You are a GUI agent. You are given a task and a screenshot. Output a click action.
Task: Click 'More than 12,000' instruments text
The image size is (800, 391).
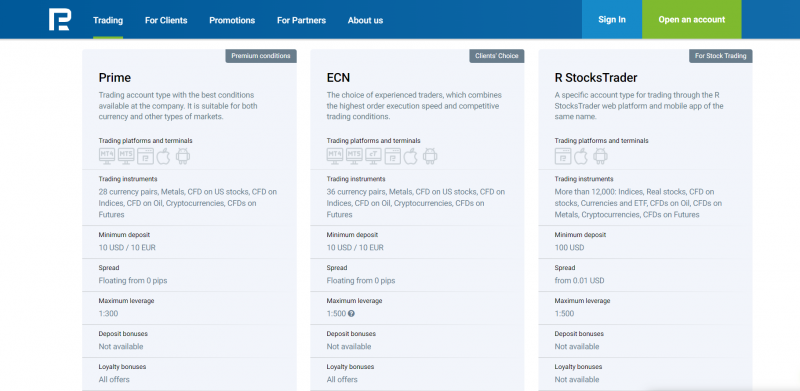point(638,203)
